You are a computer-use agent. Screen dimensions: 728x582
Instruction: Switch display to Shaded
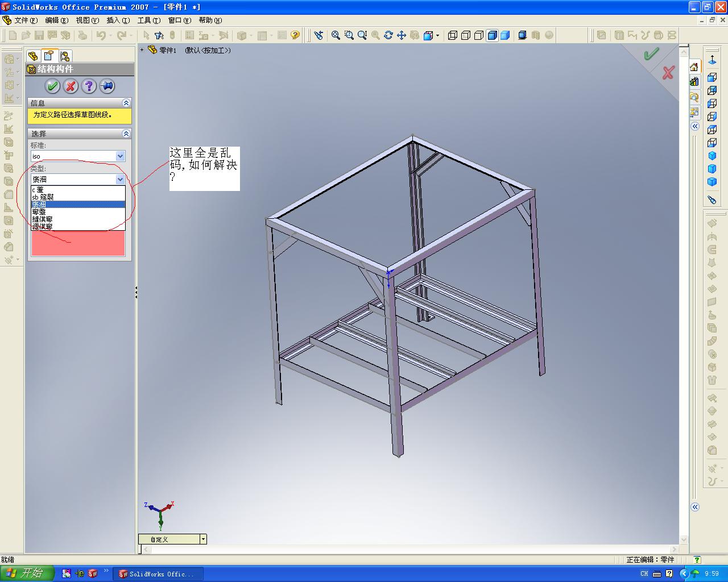(505, 35)
